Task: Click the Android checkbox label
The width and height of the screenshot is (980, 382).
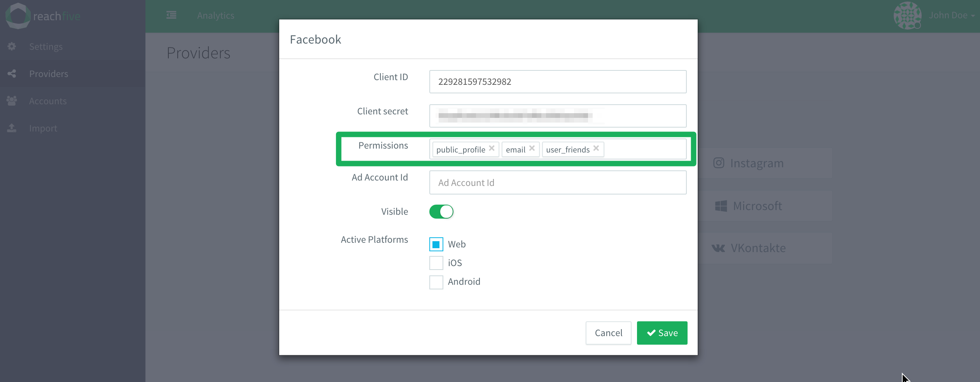Action: (464, 282)
